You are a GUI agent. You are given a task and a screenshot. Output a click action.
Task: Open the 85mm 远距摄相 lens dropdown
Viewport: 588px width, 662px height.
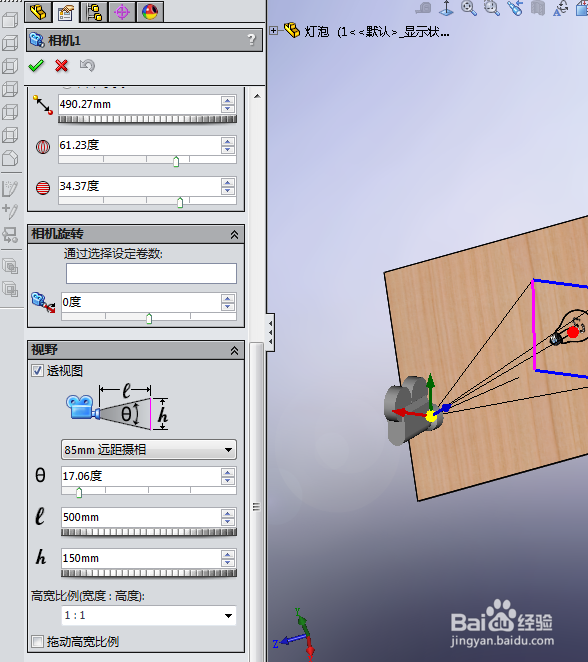(149, 450)
